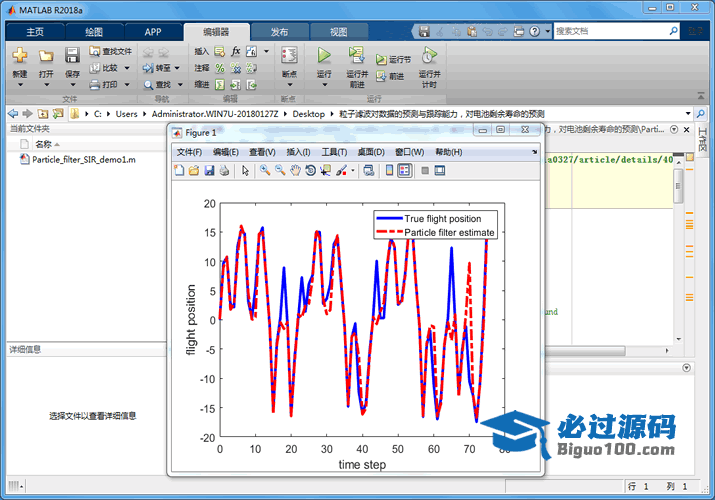The image size is (715, 500).
Task: Click Figure 1 save figure icon
Action: coord(209,171)
